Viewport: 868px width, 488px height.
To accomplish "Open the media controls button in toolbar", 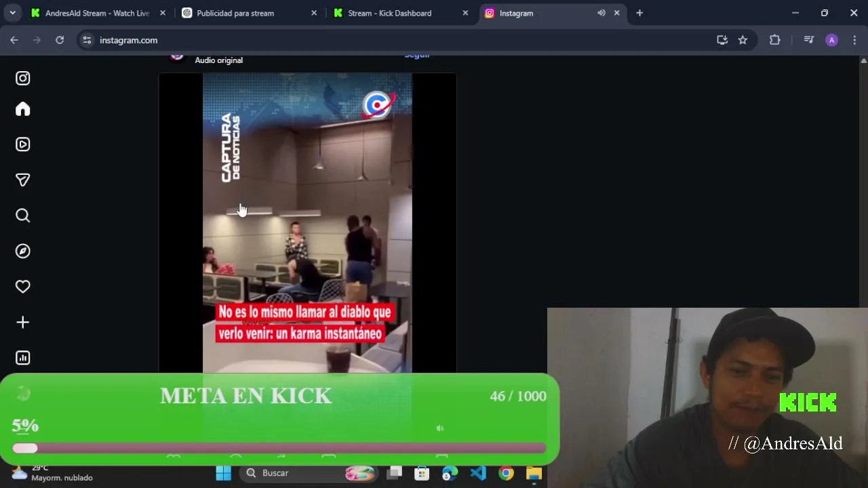I will point(808,40).
